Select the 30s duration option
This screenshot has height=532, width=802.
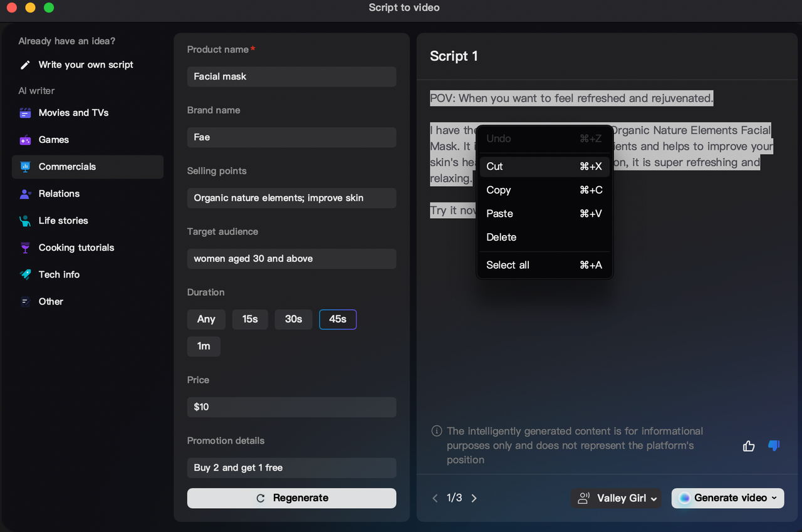pos(293,319)
